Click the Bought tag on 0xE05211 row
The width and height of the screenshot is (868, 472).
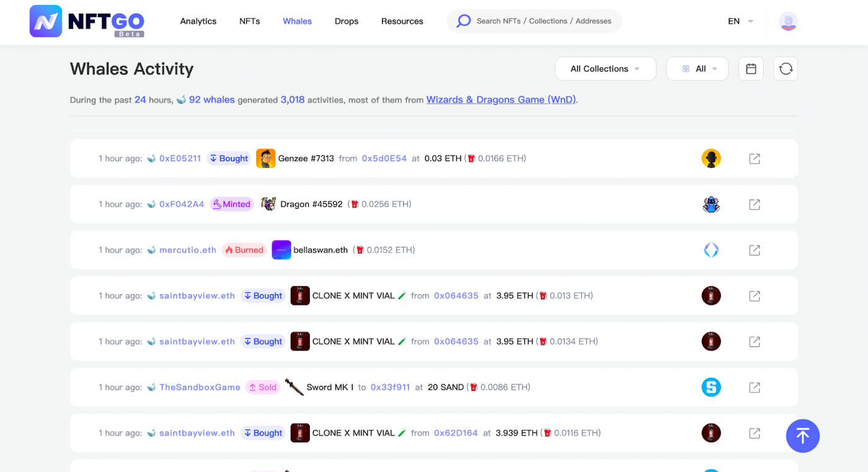(229, 159)
